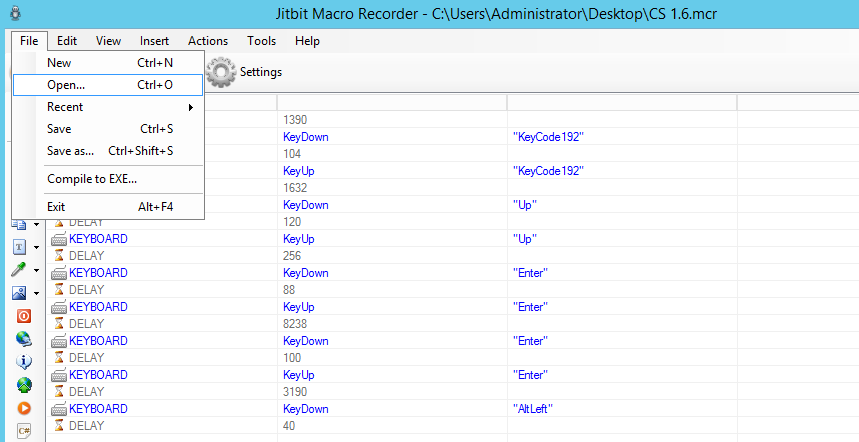Open the Edit menu
The width and height of the screenshot is (859, 442).
[x=67, y=41]
